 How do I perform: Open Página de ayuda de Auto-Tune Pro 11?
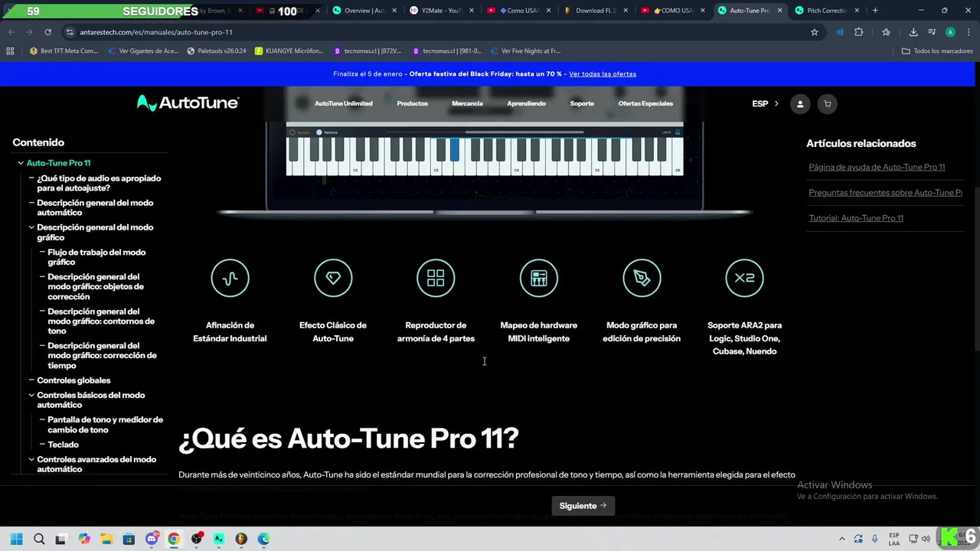[x=877, y=167]
